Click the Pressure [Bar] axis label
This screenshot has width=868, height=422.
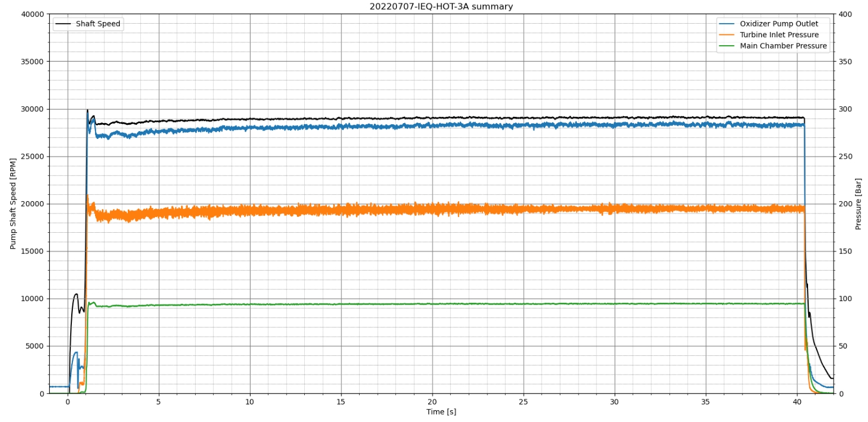click(x=858, y=204)
